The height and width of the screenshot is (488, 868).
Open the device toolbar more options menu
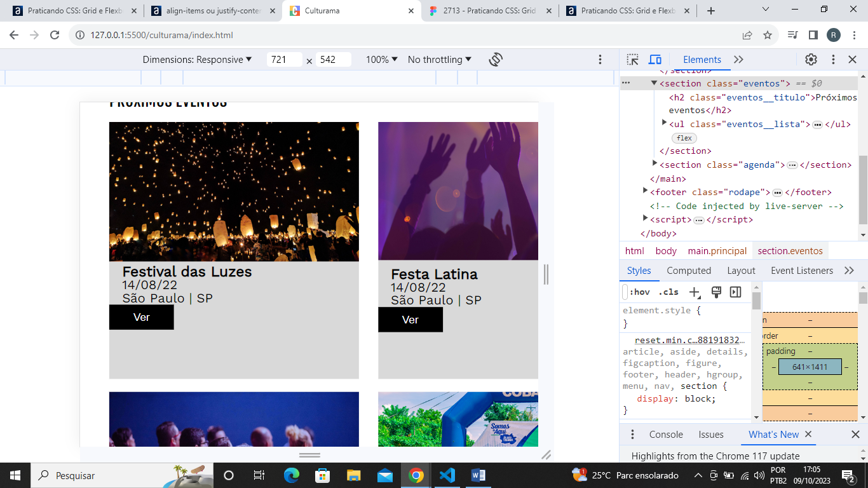pos(600,59)
